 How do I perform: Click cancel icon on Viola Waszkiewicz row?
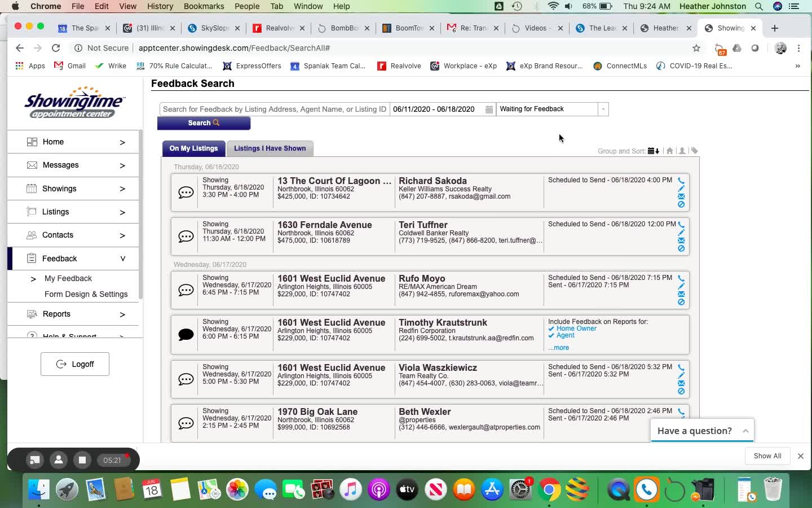pos(681,391)
